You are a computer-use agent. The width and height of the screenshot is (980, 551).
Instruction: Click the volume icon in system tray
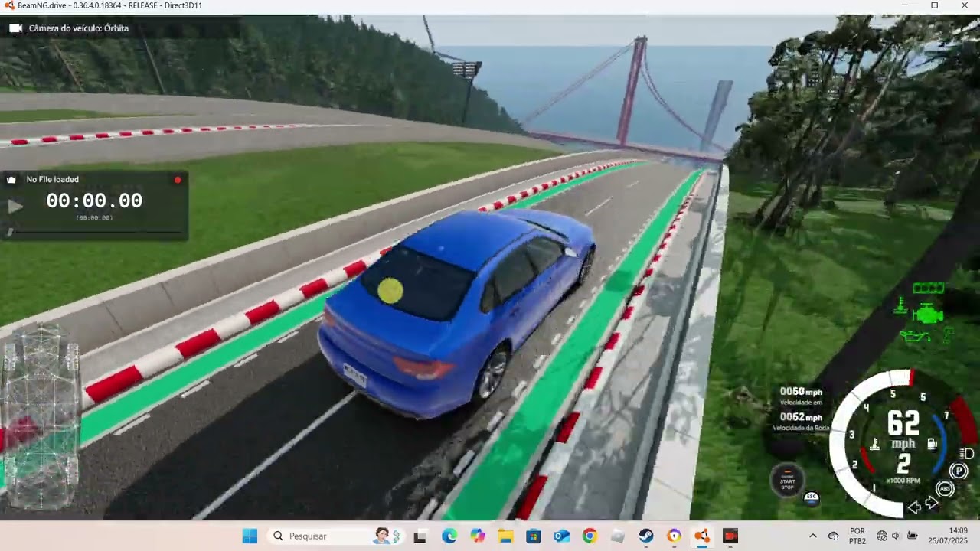pos(896,536)
